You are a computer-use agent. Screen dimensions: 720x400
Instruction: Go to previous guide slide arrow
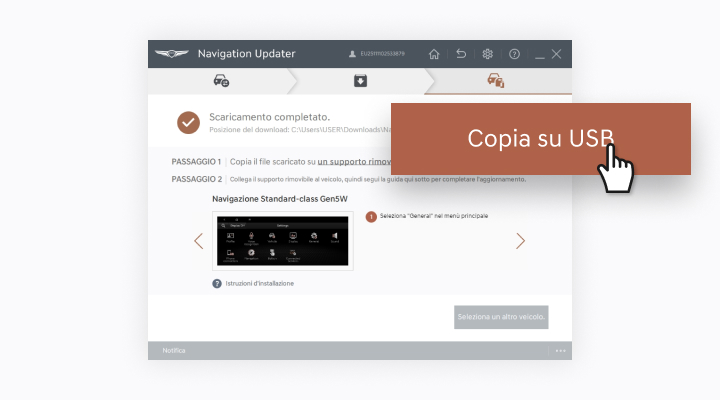[x=198, y=241]
